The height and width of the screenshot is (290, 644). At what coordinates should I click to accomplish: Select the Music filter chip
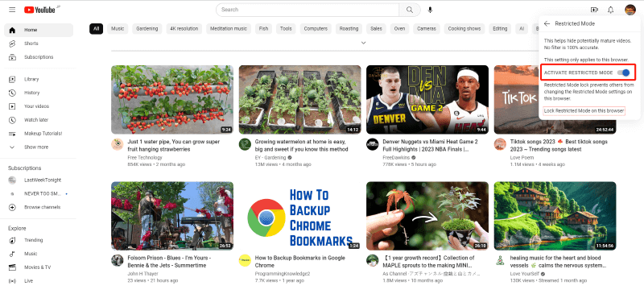pos(118,29)
